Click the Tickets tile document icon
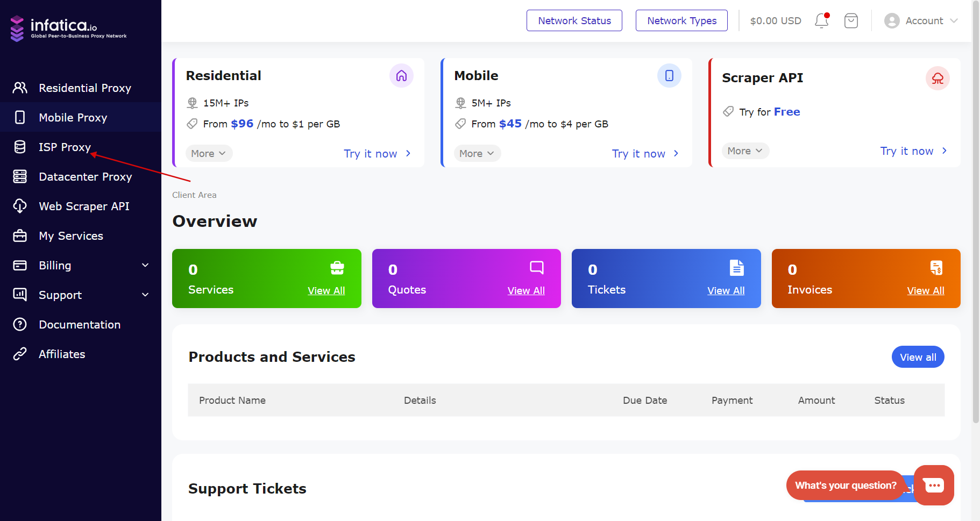Image resolution: width=980 pixels, height=521 pixels. point(737,267)
